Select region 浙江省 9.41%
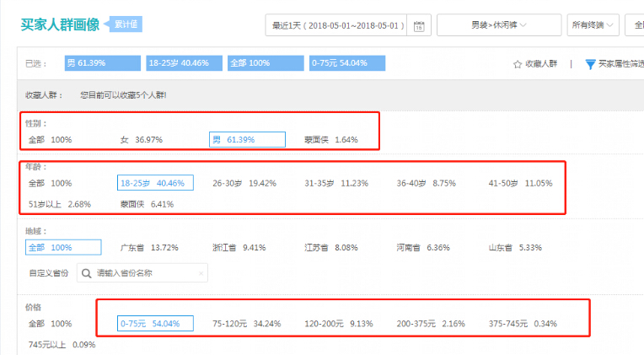The height and width of the screenshot is (355, 644). click(x=239, y=248)
